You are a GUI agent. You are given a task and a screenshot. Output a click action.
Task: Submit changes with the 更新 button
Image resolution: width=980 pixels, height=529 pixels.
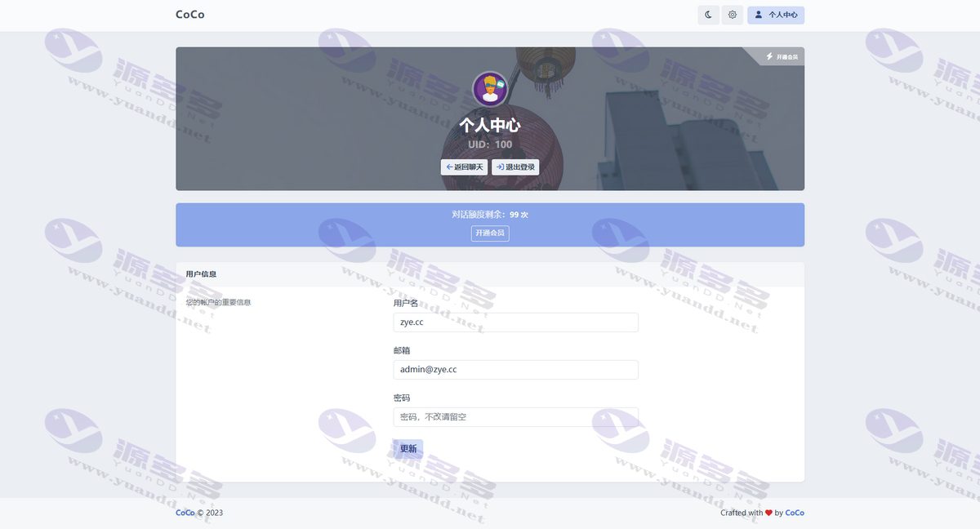[x=408, y=449]
